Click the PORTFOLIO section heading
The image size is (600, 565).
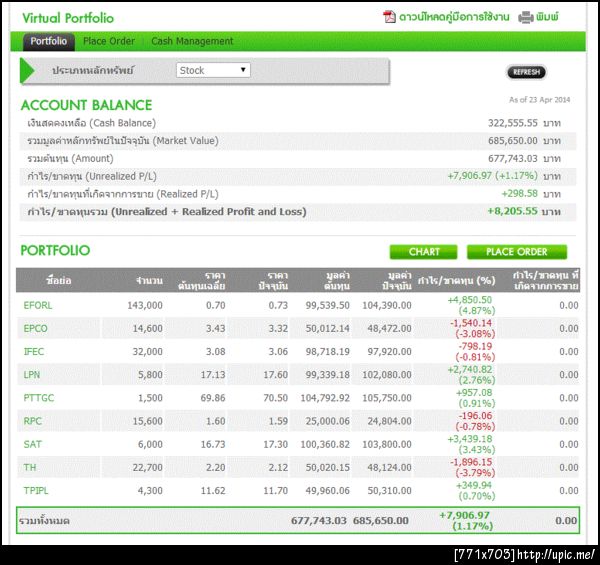click(55, 251)
